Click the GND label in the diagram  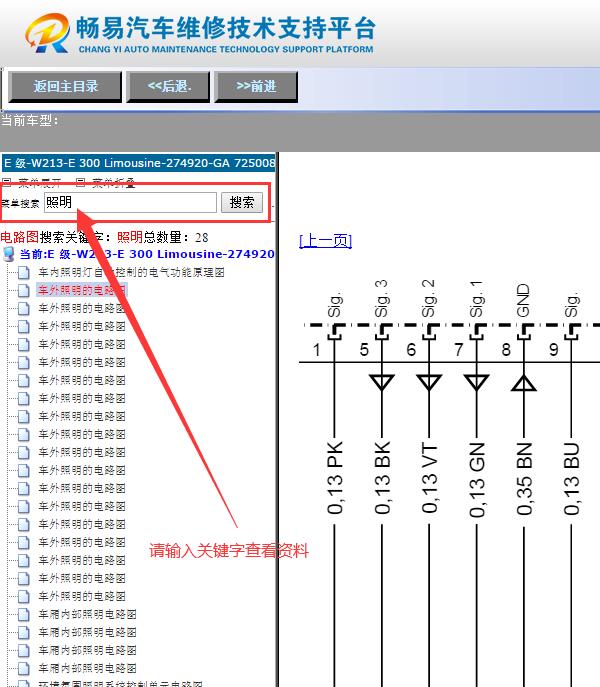pyautogui.click(x=523, y=300)
